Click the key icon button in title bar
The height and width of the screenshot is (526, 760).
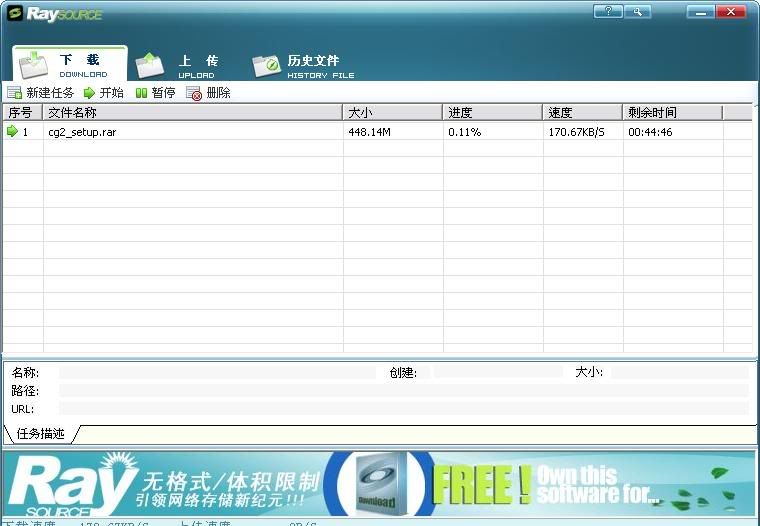(636, 11)
